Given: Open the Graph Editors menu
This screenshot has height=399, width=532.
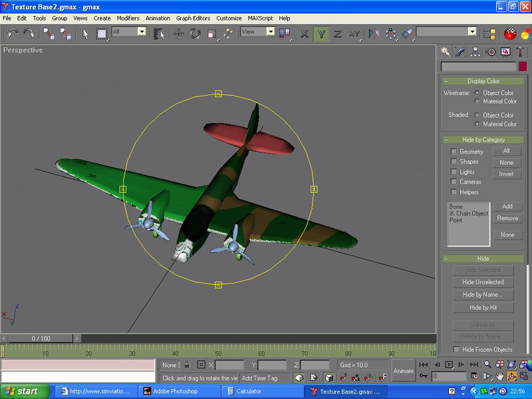Looking at the screenshot, I should (x=193, y=18).
